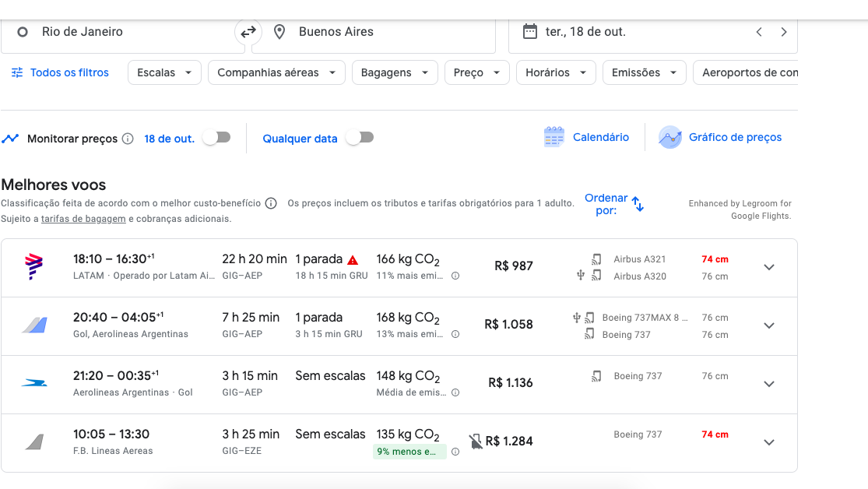This screenshot has height=489, width=868.
Task: Click the Buenos Aires destination field
Action: pyautogui.click(x=374, y=32)
